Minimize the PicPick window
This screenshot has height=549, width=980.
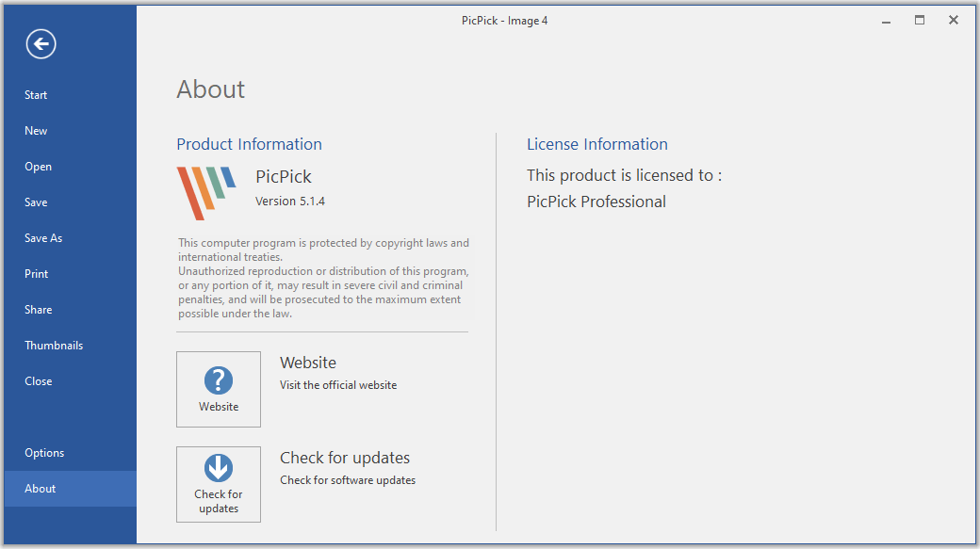pyautogui.click(x=887, y=20)
